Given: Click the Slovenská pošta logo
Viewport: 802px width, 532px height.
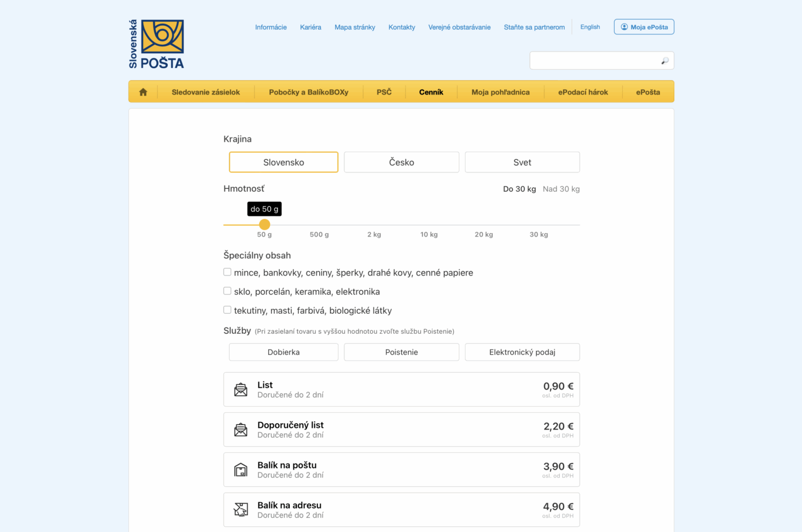Looking at the screenshot, I should (156, 44).
